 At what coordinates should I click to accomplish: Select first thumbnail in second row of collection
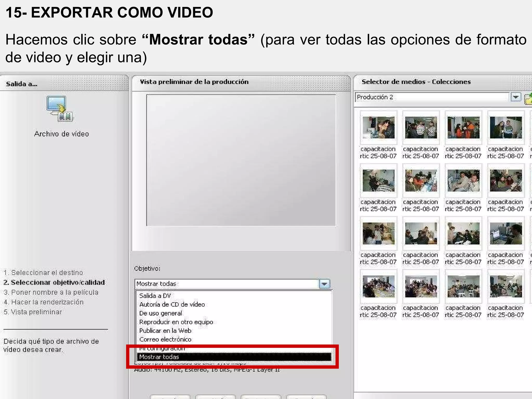pos(378,180)
